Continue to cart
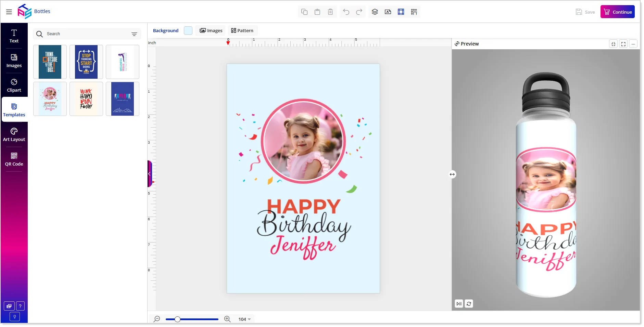Screen dimensions: 644x327 coord(618,12)
